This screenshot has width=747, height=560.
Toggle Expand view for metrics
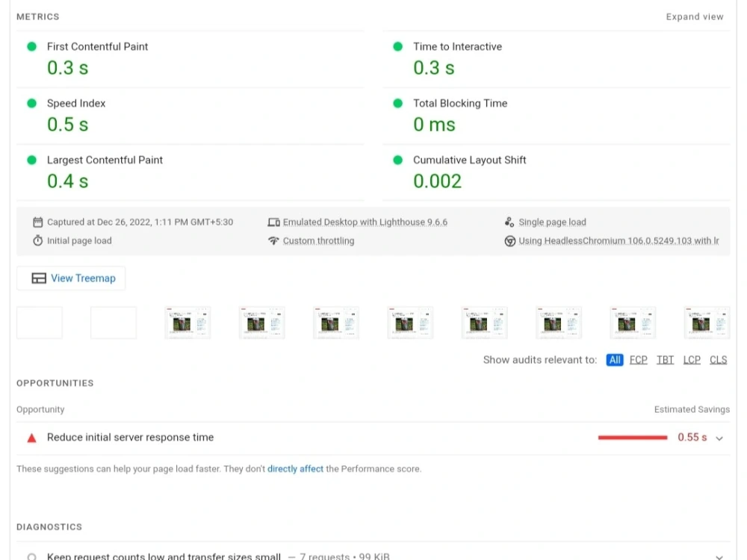[x=695, y=16]
